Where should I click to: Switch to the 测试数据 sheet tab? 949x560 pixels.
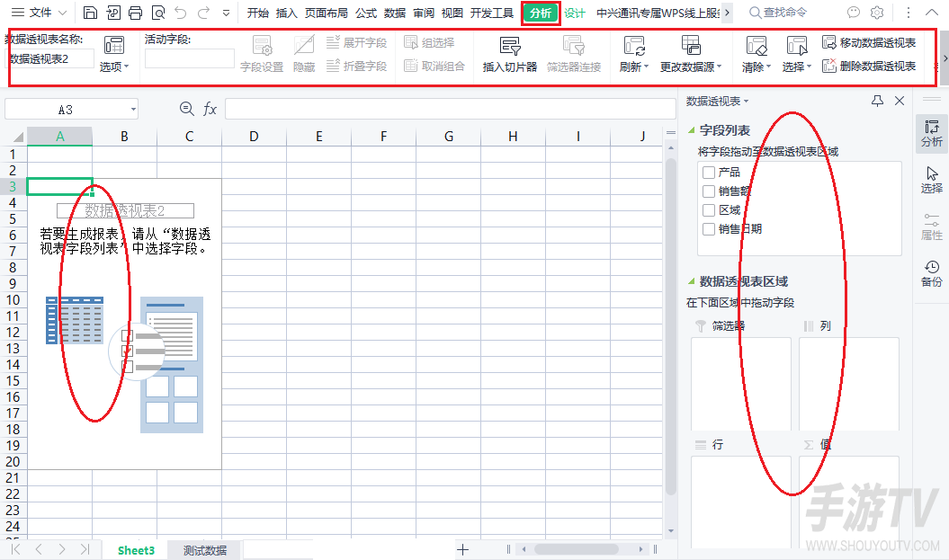coord(204,550)
